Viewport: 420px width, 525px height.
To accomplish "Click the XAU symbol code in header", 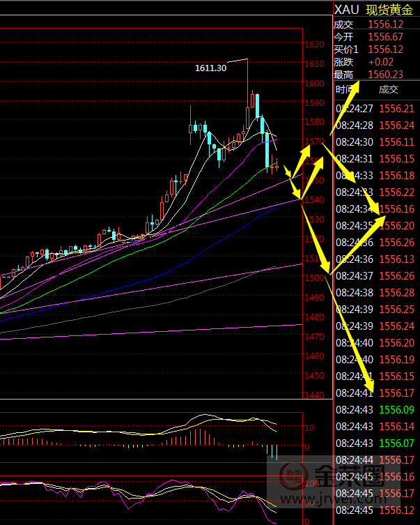I will [x=346, y=10].
